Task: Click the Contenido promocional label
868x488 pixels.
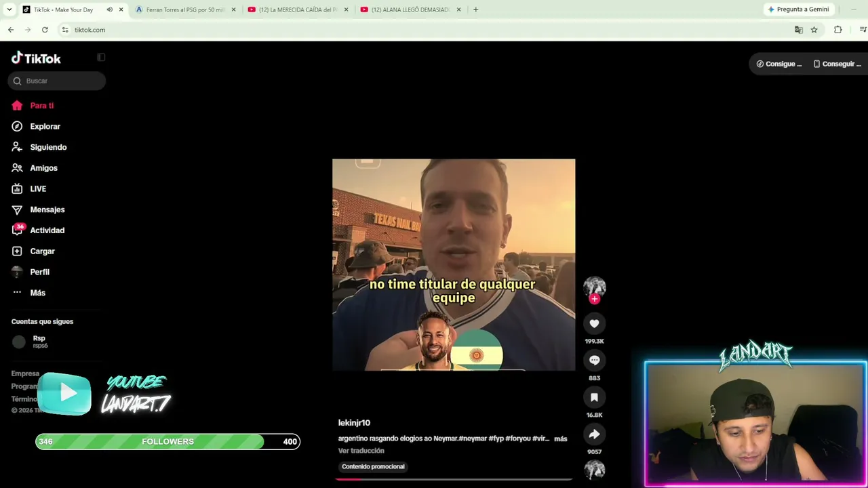Action: pyautogui.click(x=373, y=467)
